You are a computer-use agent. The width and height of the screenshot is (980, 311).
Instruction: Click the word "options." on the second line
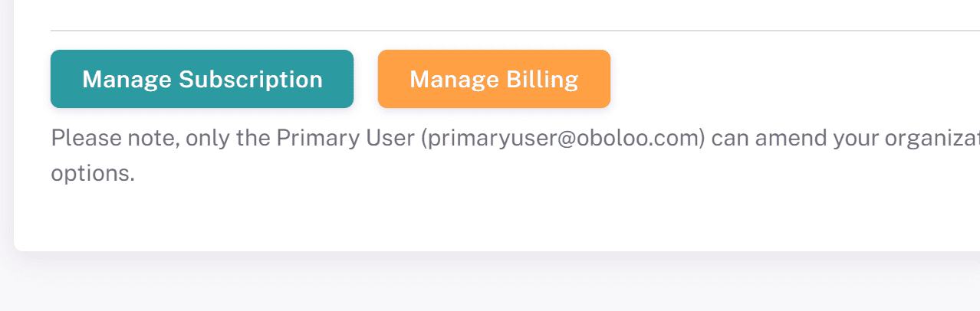(93, 173)
